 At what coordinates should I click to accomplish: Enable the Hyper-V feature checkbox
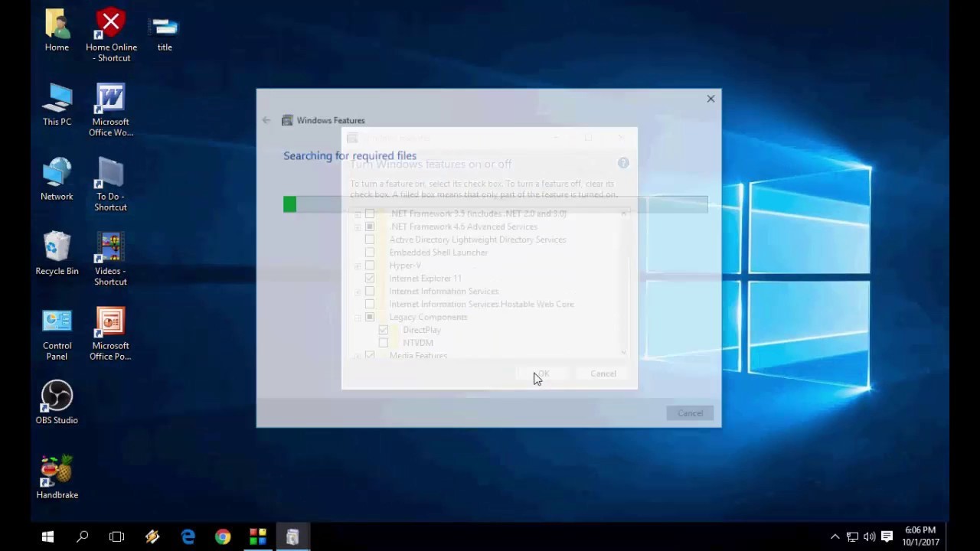[370, 266]
